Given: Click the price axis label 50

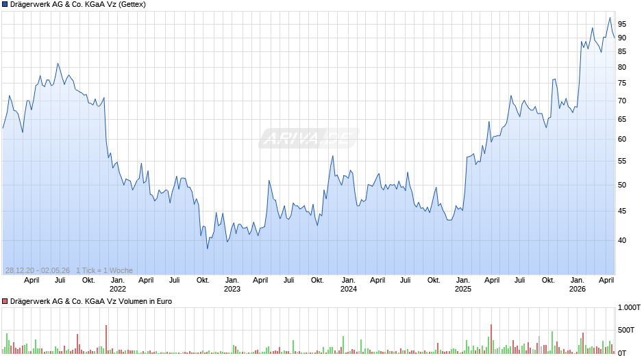Looking at the screenshot, I should click(x=622, y=185).
